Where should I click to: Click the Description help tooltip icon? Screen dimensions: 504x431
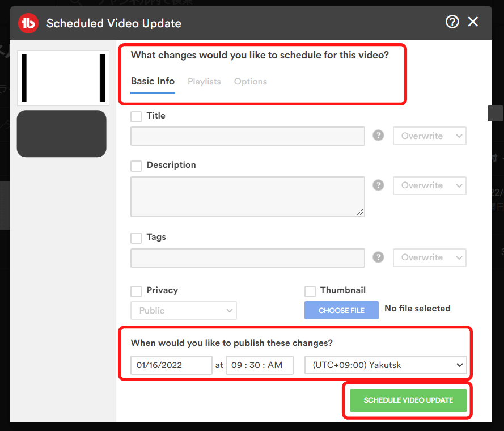[x=379, y=185]
